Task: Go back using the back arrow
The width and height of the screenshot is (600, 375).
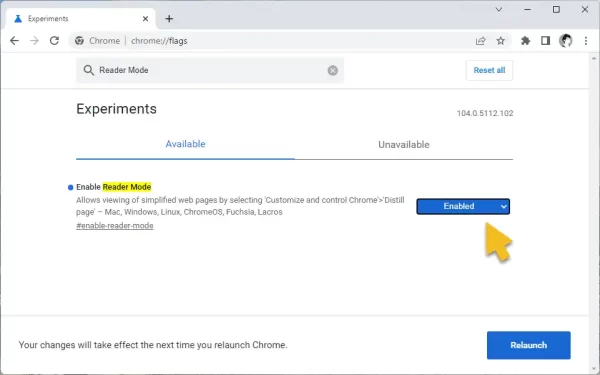Action: pos(15,41)
